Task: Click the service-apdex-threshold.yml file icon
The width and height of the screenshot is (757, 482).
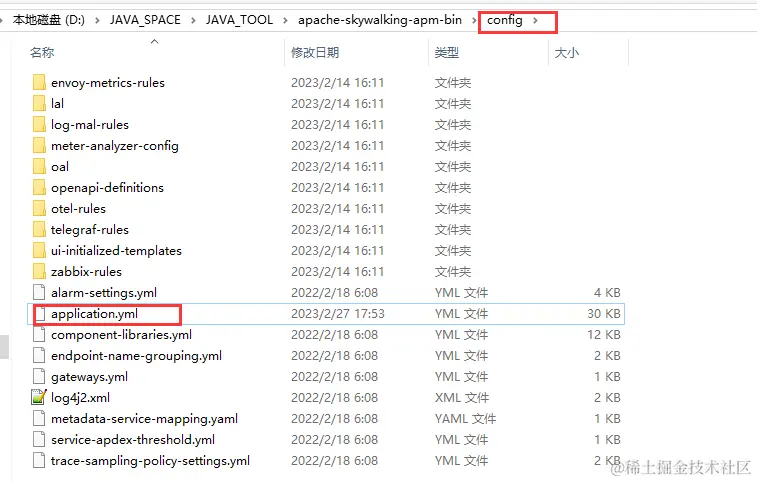Action: pyautogui.click(x=39, y=439)
